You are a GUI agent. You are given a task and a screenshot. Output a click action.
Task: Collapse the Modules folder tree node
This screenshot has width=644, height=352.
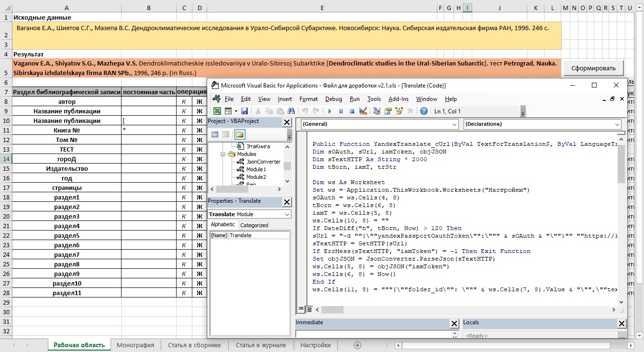[223, 154]
